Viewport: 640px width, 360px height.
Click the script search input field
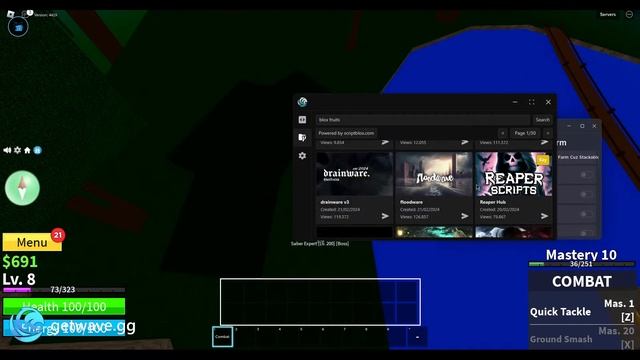(423, 120)
